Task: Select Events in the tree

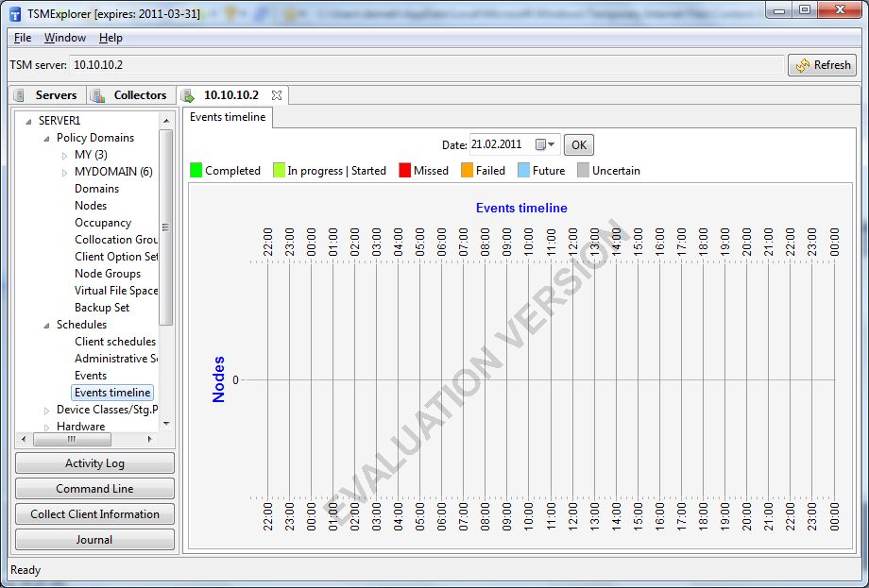Action: tap(91, 376)
